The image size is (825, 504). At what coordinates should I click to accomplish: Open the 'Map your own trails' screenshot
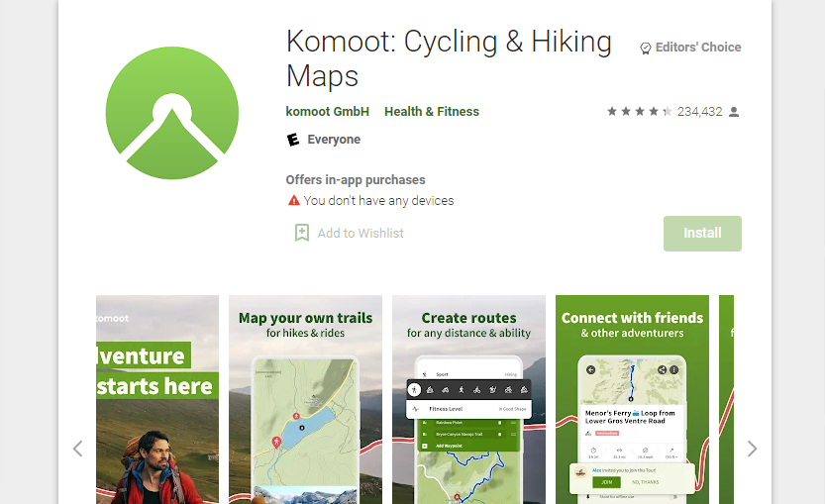pyautogui.click(x=305, y=399)
